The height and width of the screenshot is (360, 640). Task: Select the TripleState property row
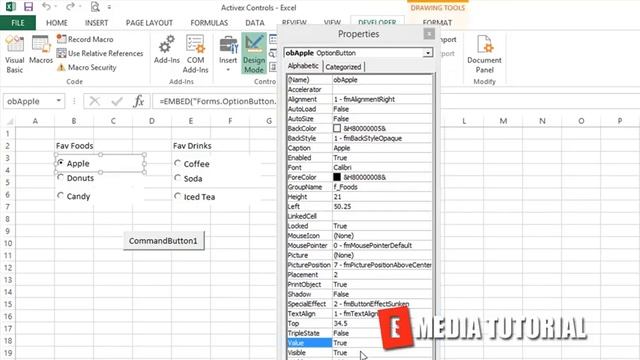[359, 333]
